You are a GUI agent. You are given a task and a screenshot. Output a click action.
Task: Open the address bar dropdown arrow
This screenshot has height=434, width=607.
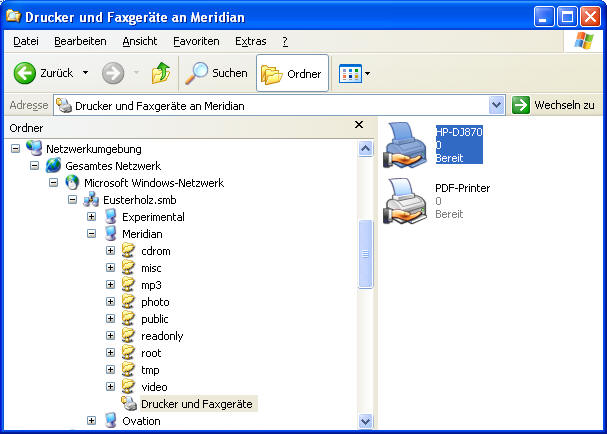(497, 105)
